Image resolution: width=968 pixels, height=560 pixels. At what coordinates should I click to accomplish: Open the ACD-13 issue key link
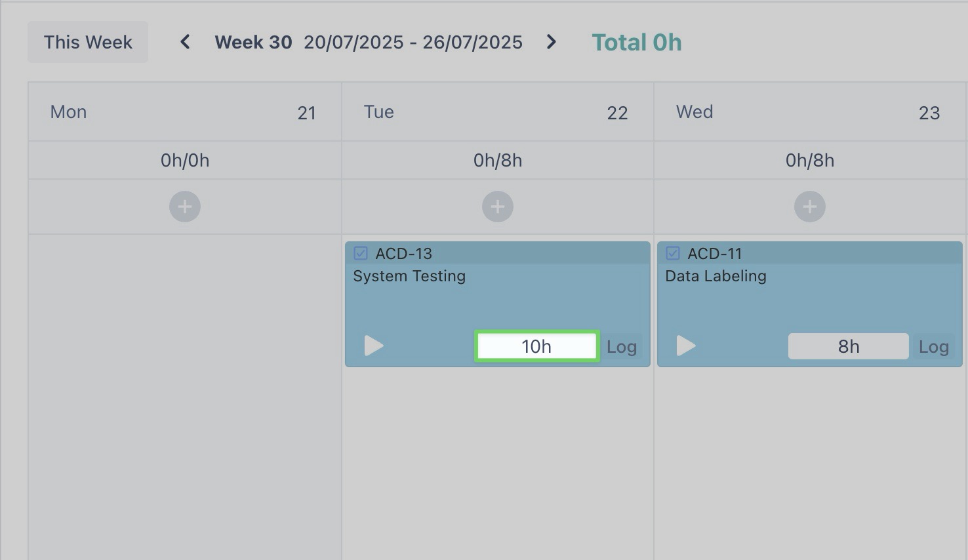click(x=403, y=254)
